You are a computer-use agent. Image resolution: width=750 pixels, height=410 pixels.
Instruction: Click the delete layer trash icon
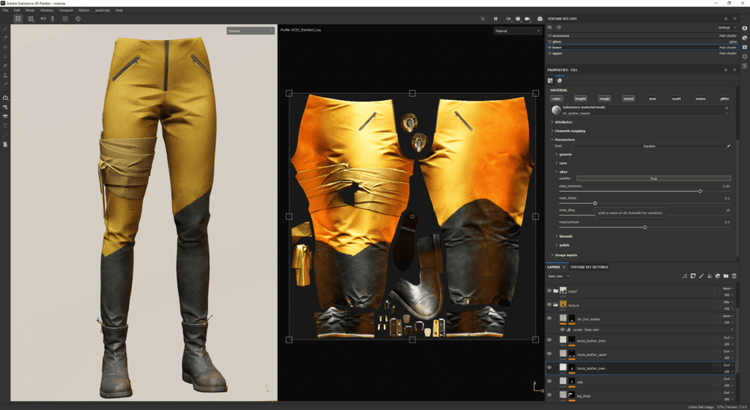(734, 276)
